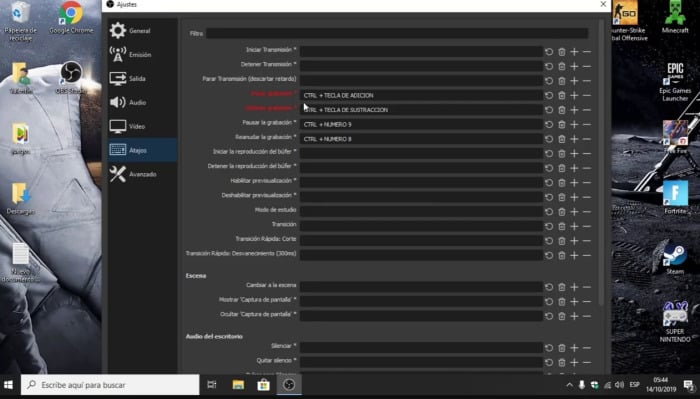Open Microsoft Store from the taskbar
700x399 pixels.
pyautogui.click(x=263, y=385)
